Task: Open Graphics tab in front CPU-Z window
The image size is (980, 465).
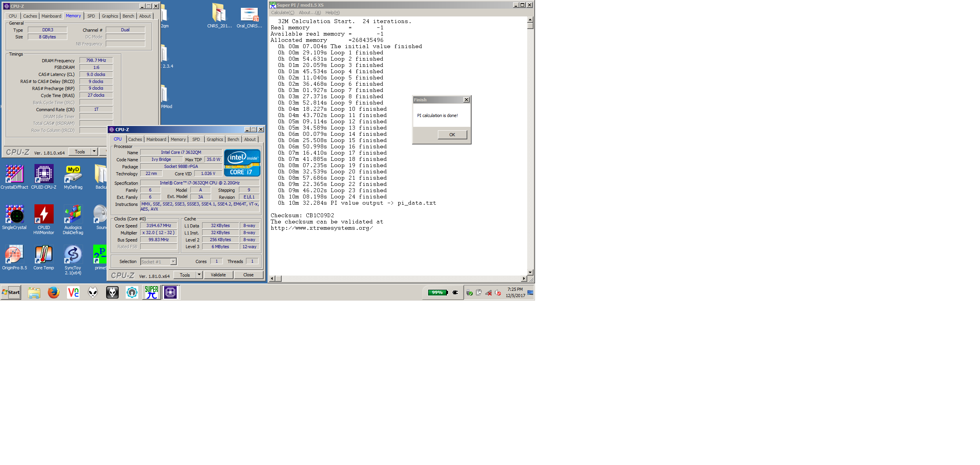Action: (x=215, y=139)
